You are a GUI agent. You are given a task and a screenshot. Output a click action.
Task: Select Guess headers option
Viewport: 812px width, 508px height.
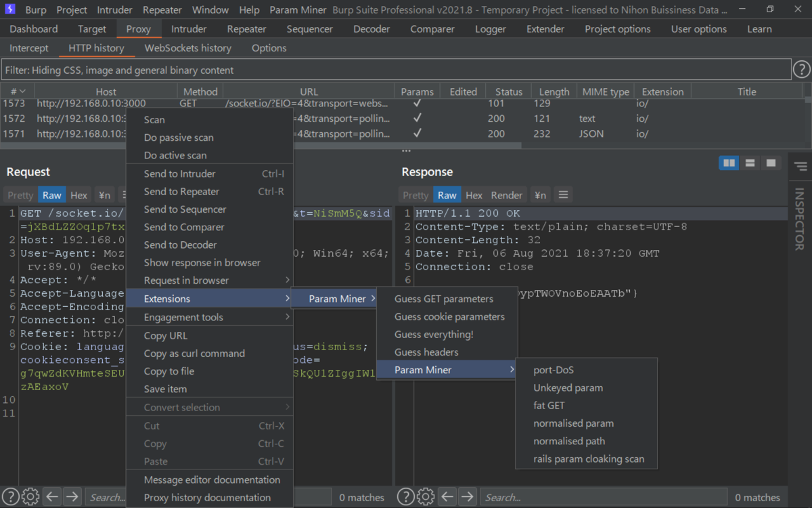447,352
